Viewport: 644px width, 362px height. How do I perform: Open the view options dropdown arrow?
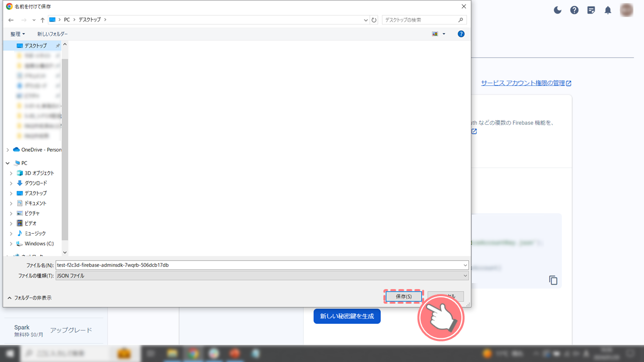[x=444, y=34]
